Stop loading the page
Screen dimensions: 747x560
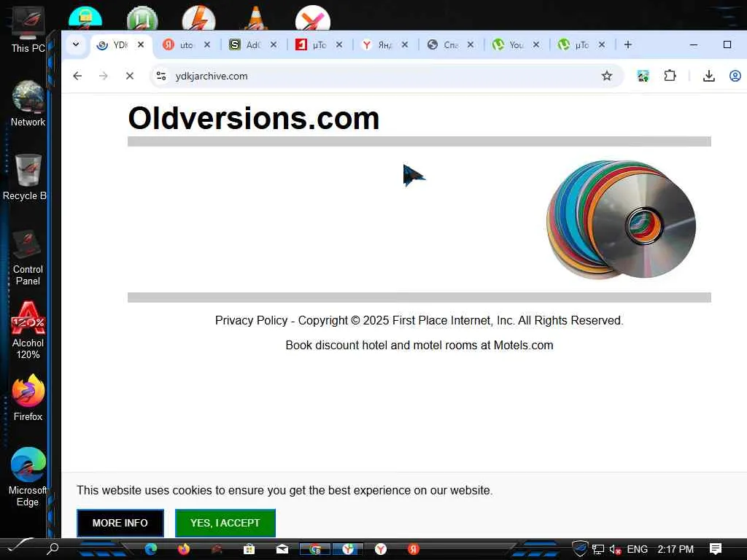click(130, 76)
